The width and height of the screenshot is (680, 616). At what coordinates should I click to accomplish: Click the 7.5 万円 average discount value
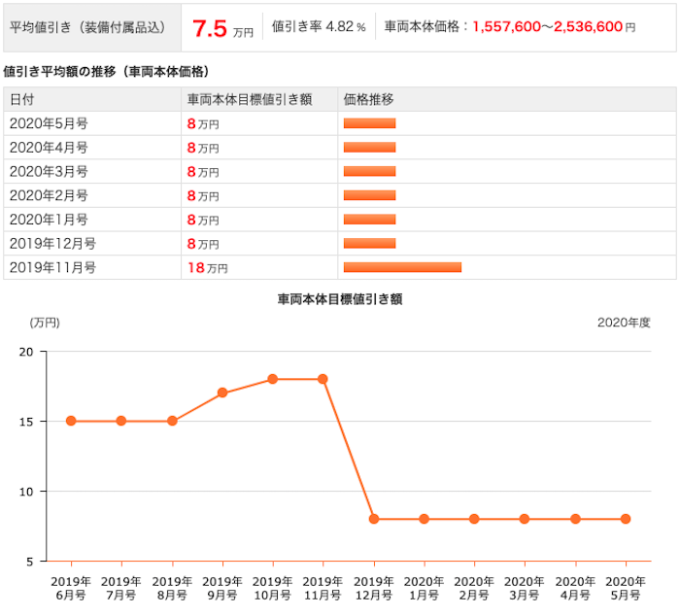point(222,28)
